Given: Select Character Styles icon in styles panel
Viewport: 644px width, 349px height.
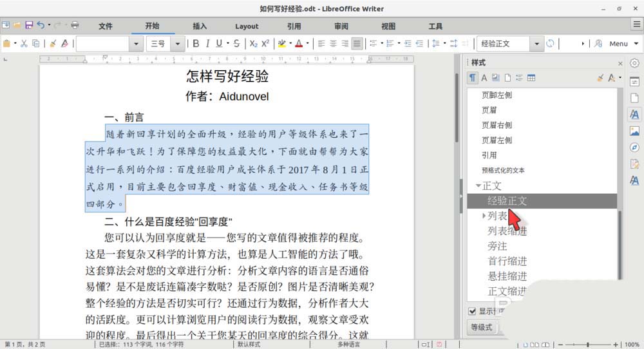Looking at the screenshot, I should 484,78.
